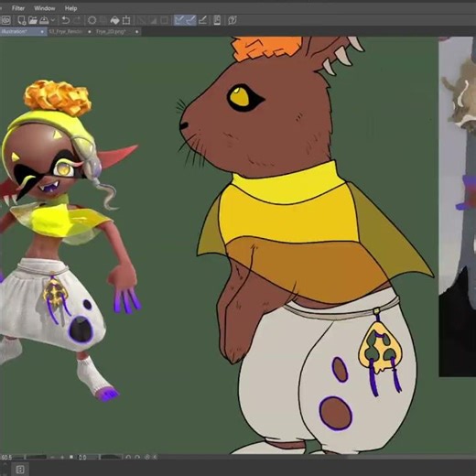476x476 pixels.
Task: Click the Invert selected area icon
Action: tap(153, 20)
